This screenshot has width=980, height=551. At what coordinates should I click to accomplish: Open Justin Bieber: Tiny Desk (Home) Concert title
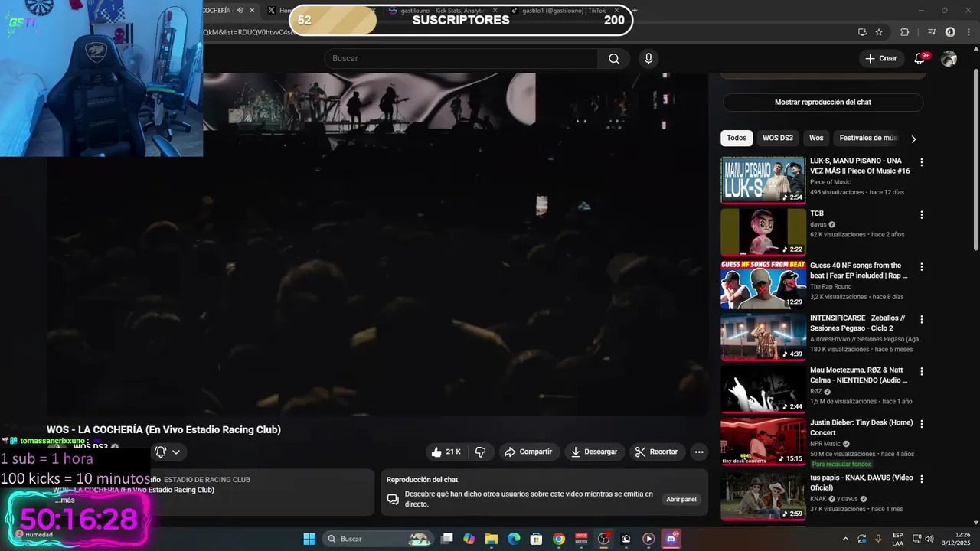click(x=861, y=428)
